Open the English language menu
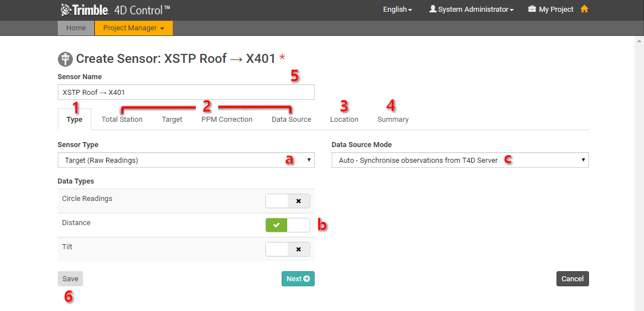The height and width of the screenshot is (311, 644). (397, 10)
